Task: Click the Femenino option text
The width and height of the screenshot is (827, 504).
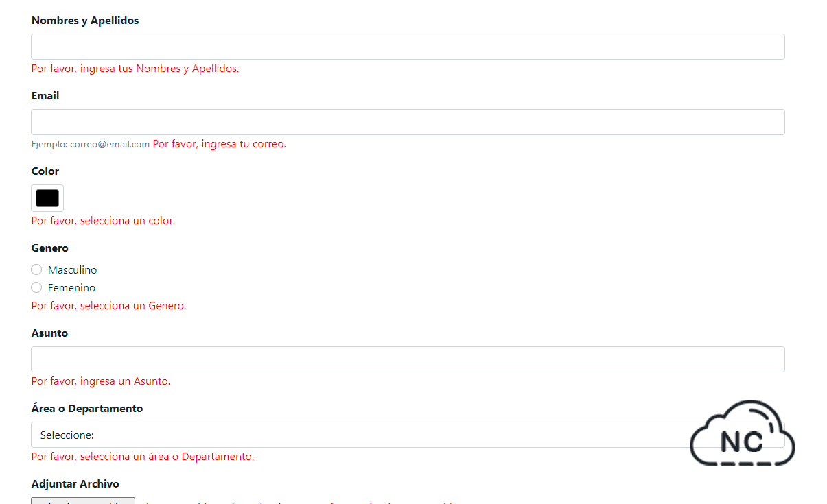Action: 71,287
